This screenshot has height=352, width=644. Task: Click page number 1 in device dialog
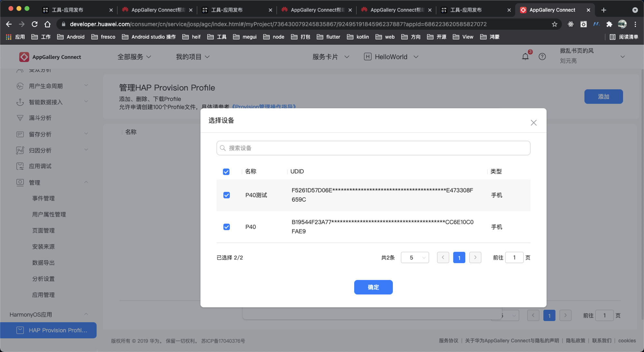tap(459, 257)
